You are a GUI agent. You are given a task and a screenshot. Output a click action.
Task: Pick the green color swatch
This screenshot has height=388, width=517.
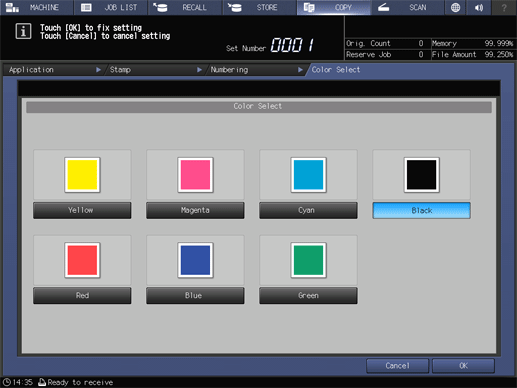[308, 260]
